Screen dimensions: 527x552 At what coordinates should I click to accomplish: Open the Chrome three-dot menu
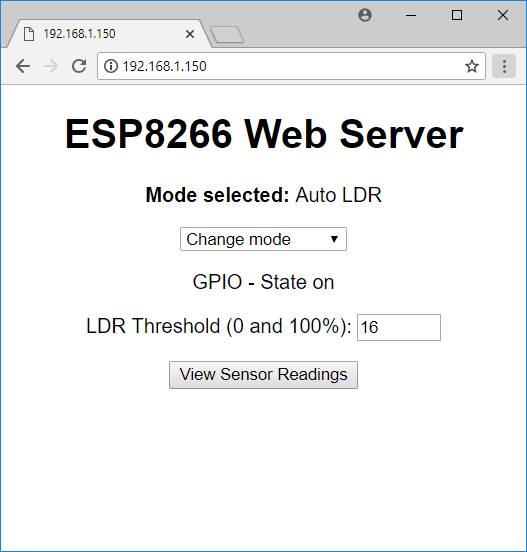coord(504,66)
